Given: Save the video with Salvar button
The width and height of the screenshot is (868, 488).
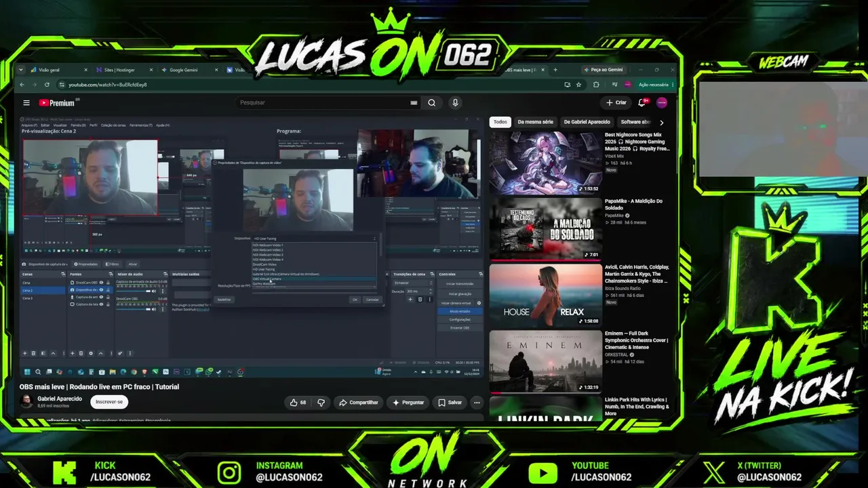Looking at the screenshot, I should coord(450,403).
